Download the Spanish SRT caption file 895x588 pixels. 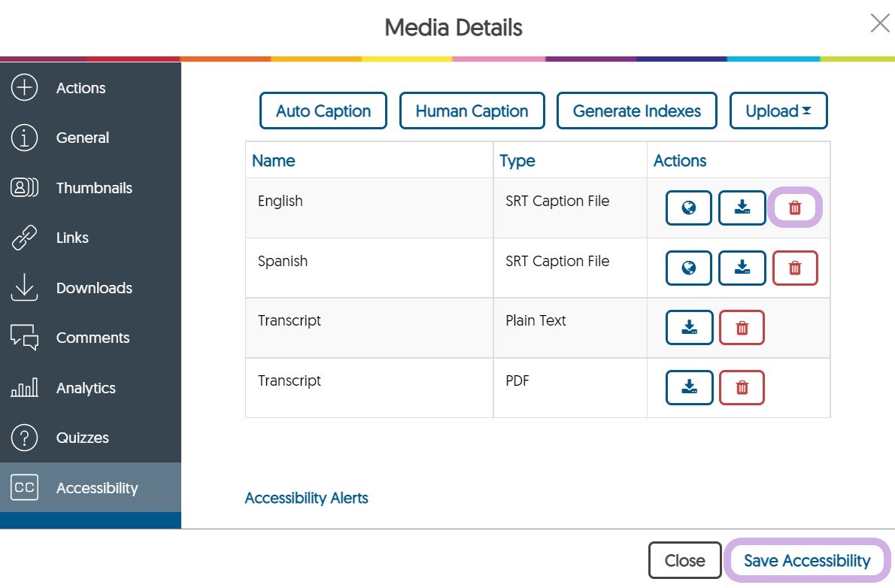742,268
